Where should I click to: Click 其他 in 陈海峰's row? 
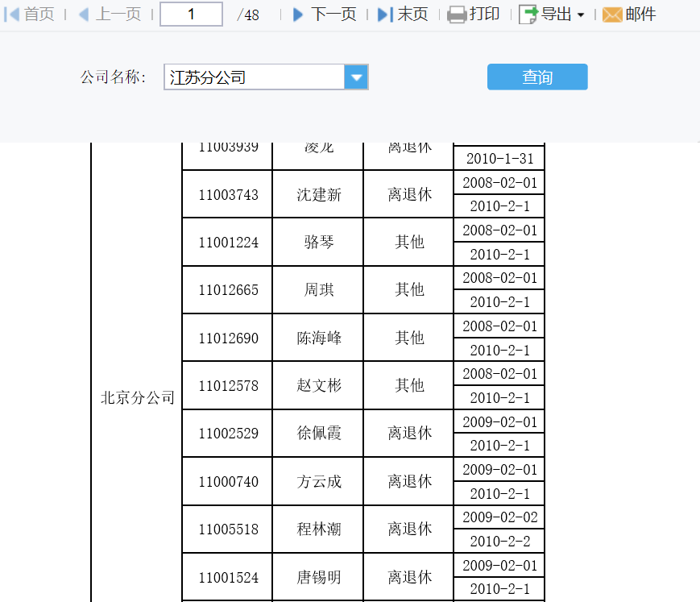pos(409,338)
